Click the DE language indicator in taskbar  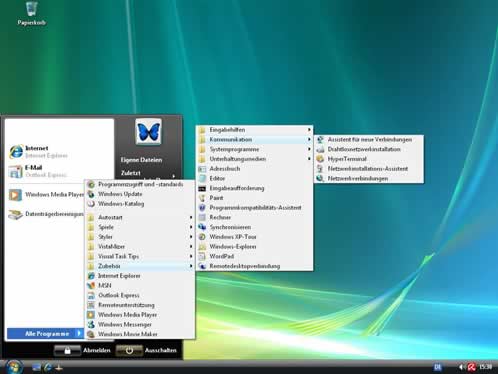(x=438, y=367)
